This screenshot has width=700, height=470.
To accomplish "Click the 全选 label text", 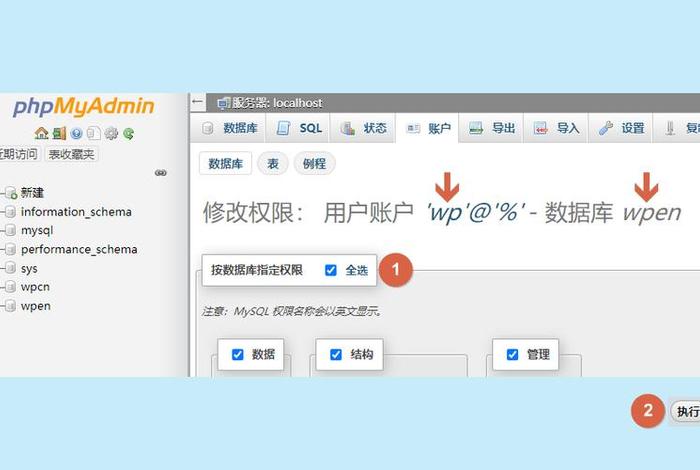I will 357,270.
